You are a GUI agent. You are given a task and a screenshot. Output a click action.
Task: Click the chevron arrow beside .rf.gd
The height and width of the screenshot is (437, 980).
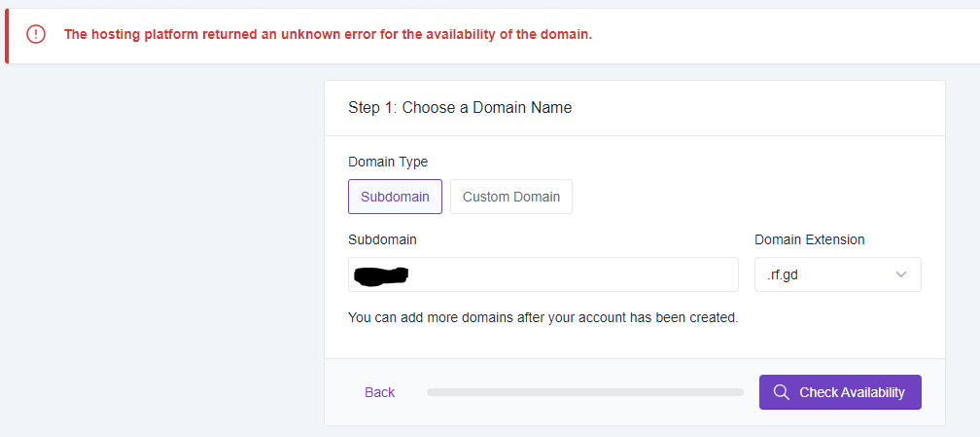[901, 274]
